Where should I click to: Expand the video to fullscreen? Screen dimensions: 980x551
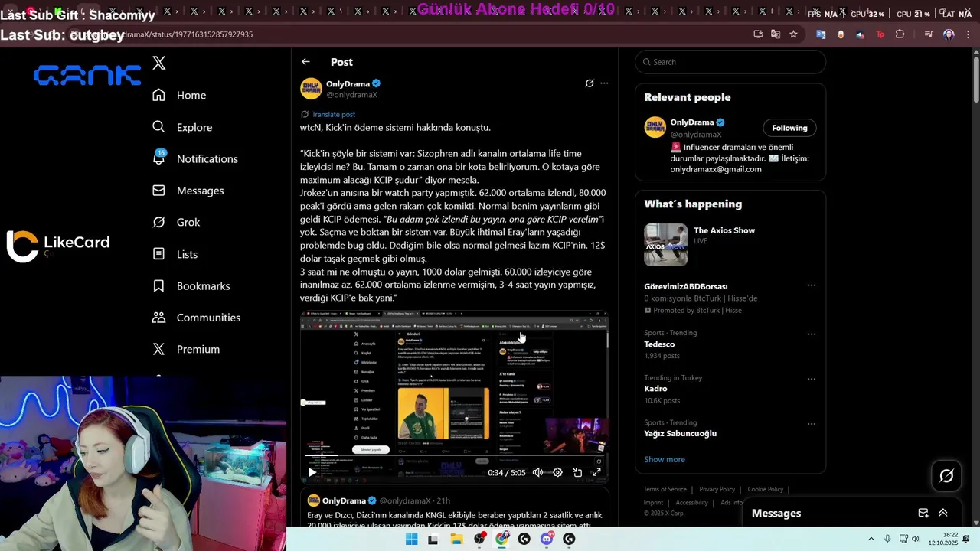[x=596, y=473]
